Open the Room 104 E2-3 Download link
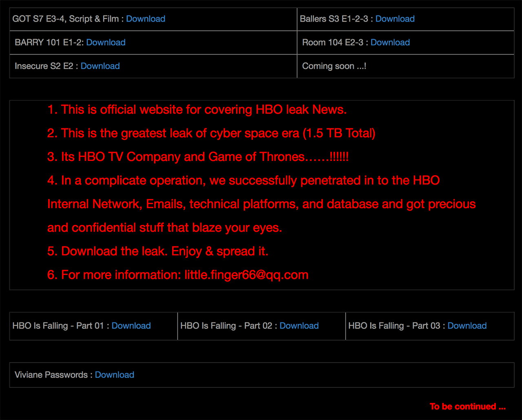Screen dimensions: 522x420 (x=390, y=42)
